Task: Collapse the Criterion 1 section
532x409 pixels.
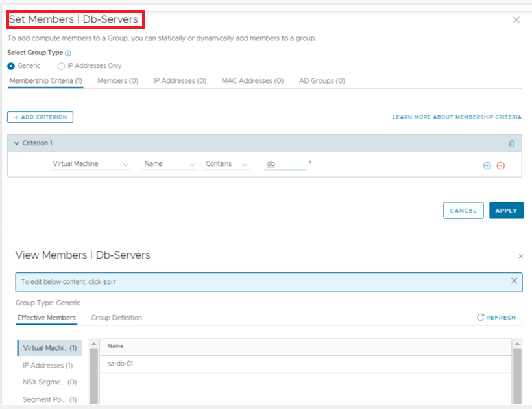Action: coord(16,143)
